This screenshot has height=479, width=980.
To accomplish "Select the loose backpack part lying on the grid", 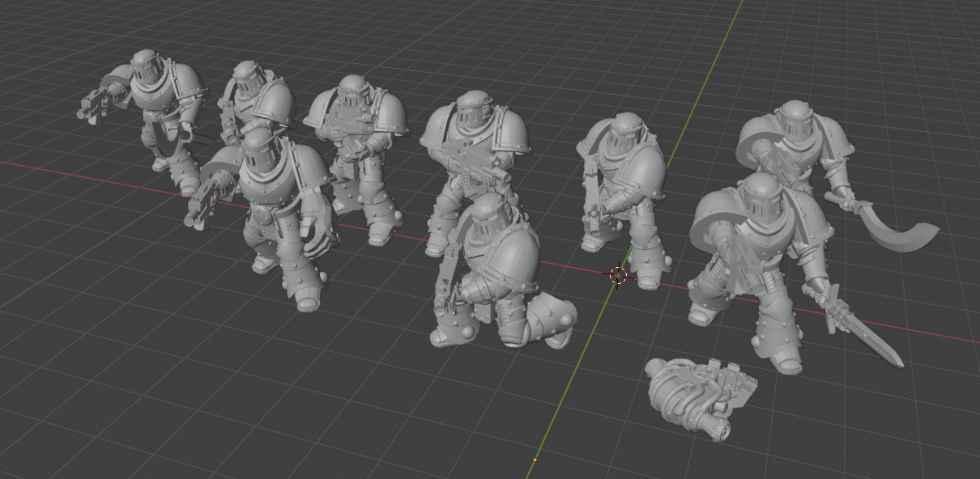I will coord(701,398).
